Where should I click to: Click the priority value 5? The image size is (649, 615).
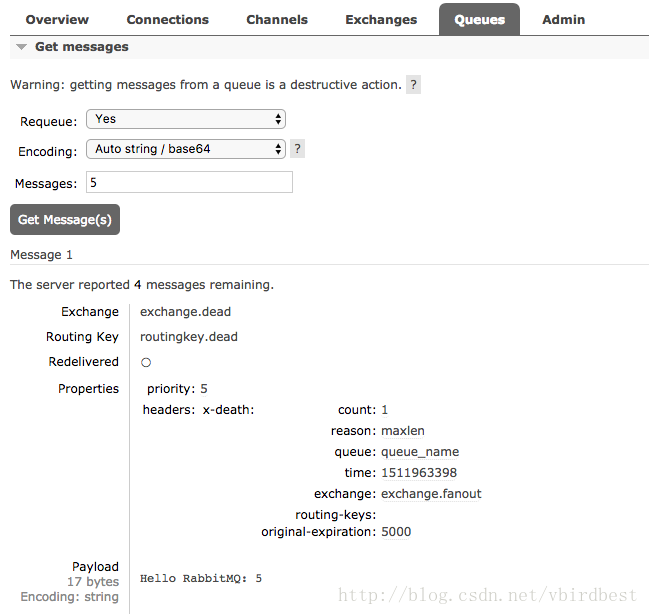click(x=204, y=389)
